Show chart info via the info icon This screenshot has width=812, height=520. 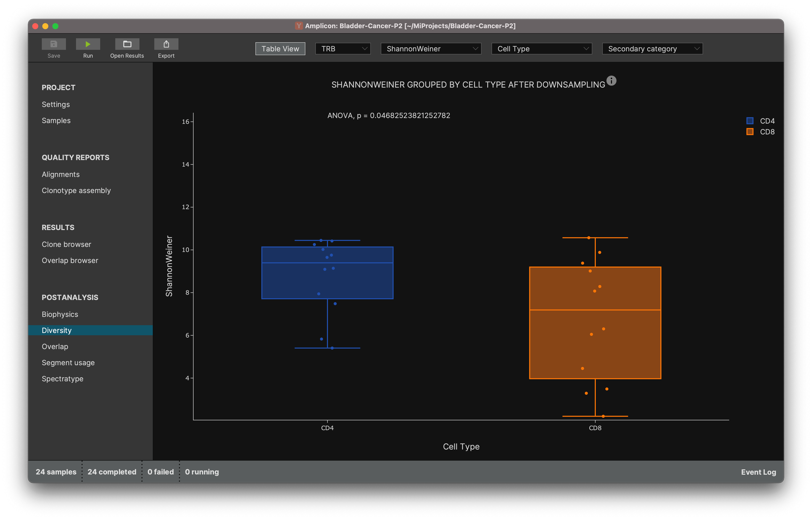[x=611, y=81]
